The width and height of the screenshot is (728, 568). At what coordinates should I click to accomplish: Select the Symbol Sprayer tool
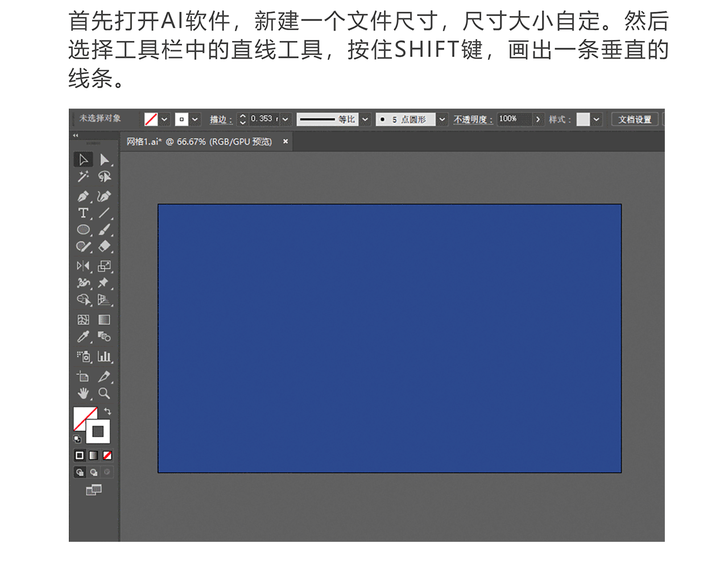83,356
